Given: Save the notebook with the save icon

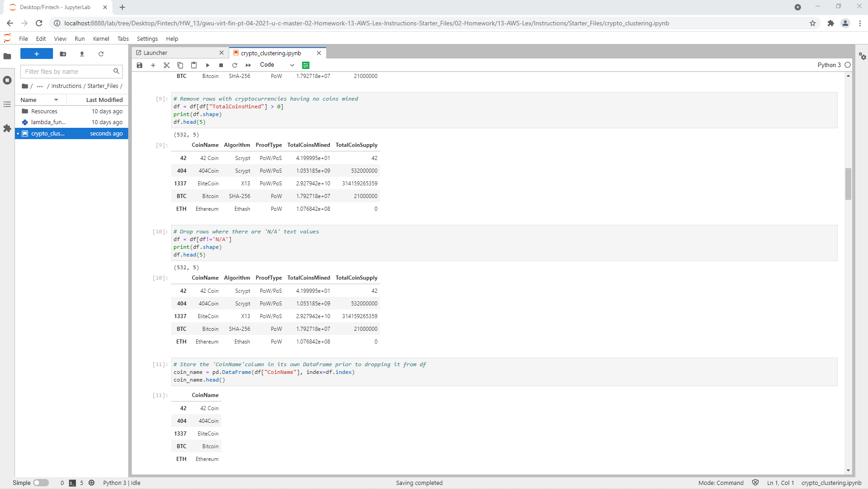Looking at the screenshot, I should click(x=140, y=65).
